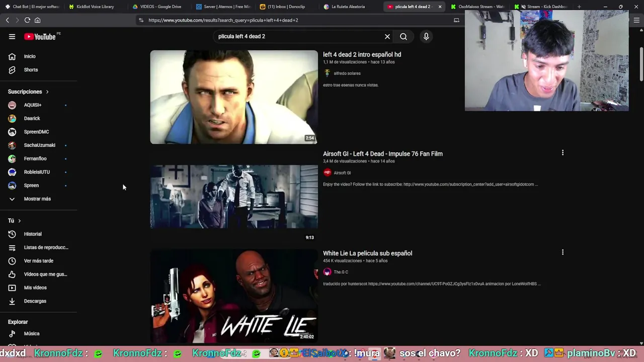644x362 pixels.
Task: Go back with the browser back arrow
Action: (x=8, y=20)
